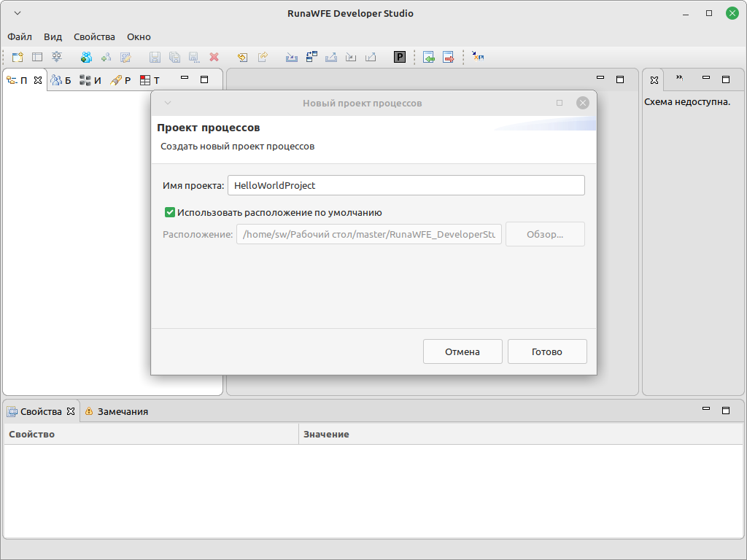Minimize the bottom Свойства panel
This screenshot has width=747, height=560.
[706, 408]
